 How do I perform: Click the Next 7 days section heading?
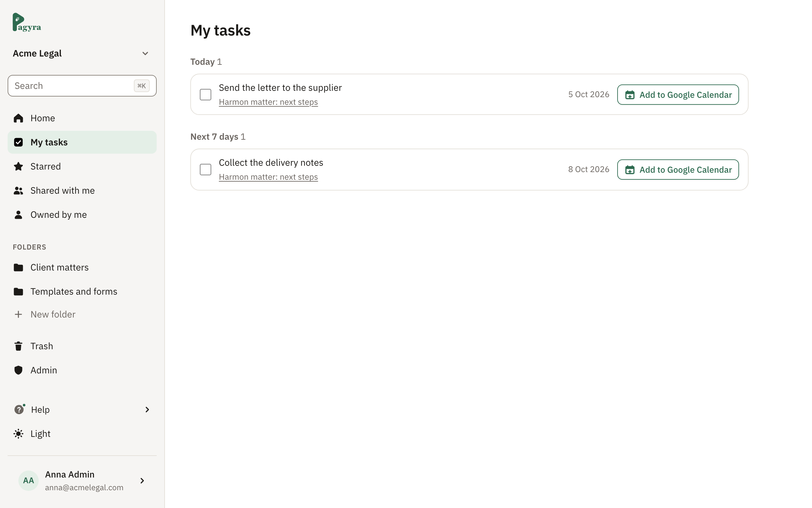coord(214,137)
